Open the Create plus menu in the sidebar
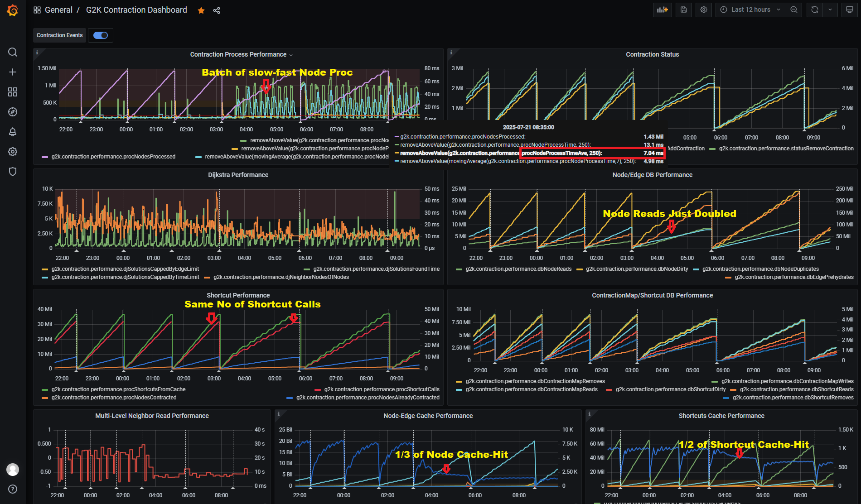Viewport: 861px width, 504px height. point(13,72)
